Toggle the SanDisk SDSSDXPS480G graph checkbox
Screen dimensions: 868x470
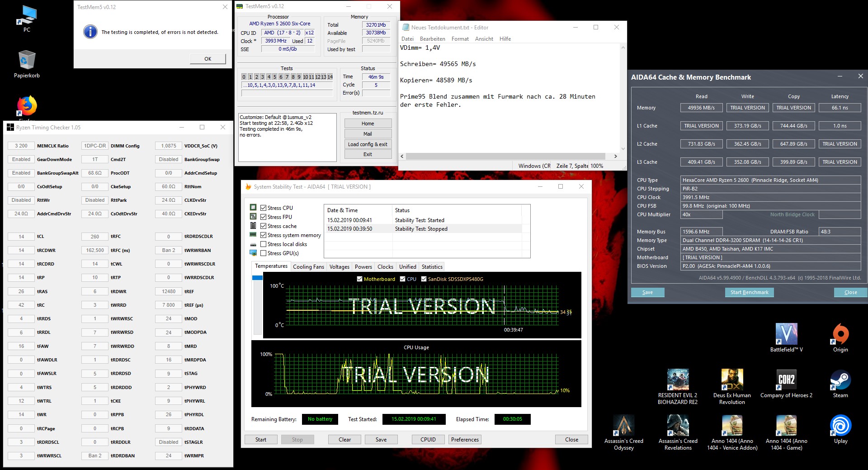[x=424, y=279]
